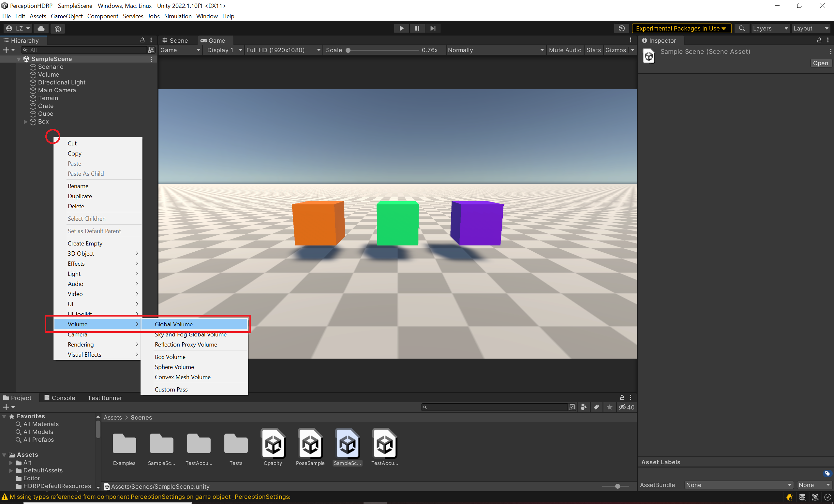Click Experimental Packages In Use button
The height and width of the screenshot is (504, 834).
[x=681, y=28]
